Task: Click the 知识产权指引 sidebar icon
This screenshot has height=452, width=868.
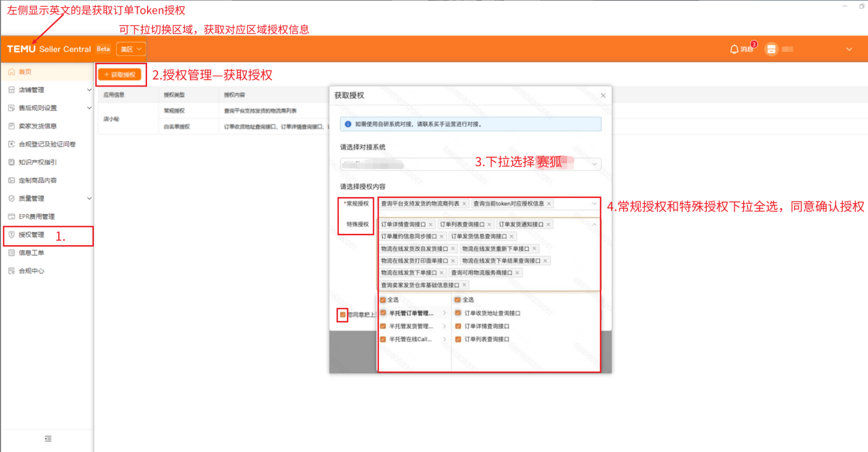Action: point(11,162)
